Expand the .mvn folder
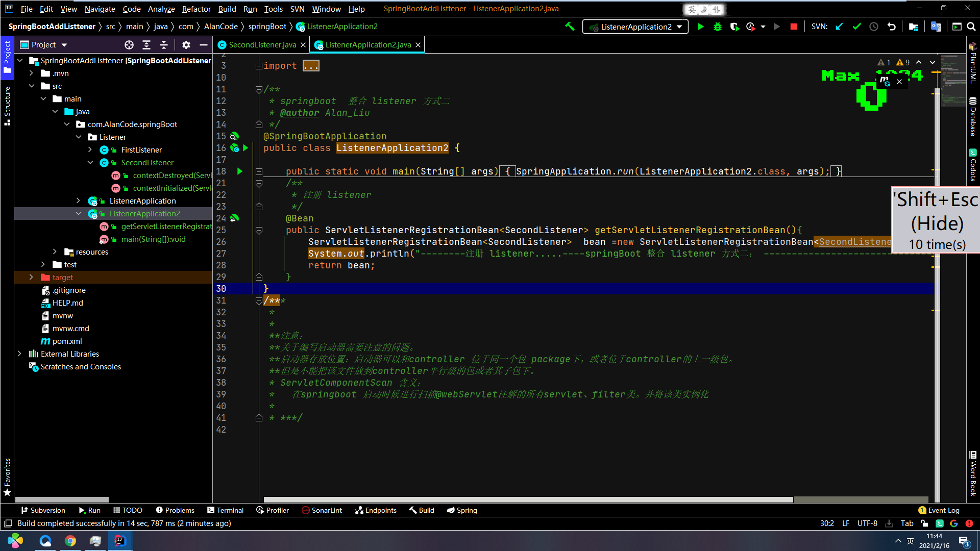Viewport: 980px width, 551px height. pyautogui.click(x=32, y=73)
